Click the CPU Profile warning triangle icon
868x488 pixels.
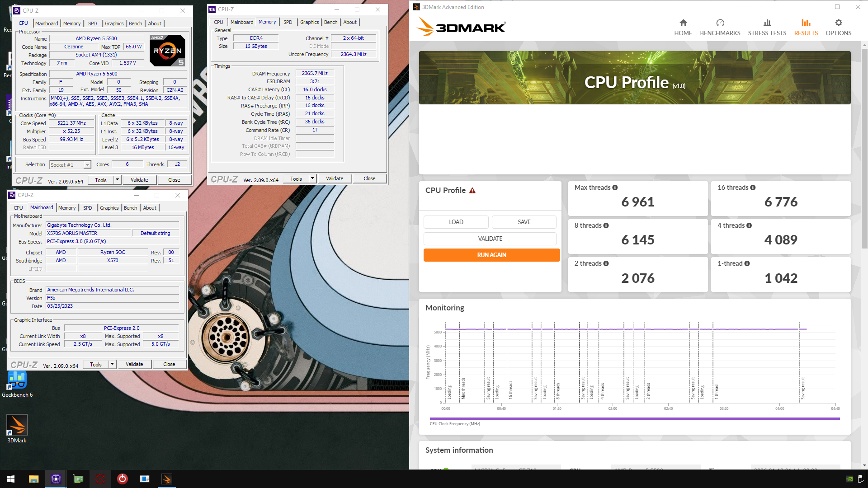[x=472, y=190]
